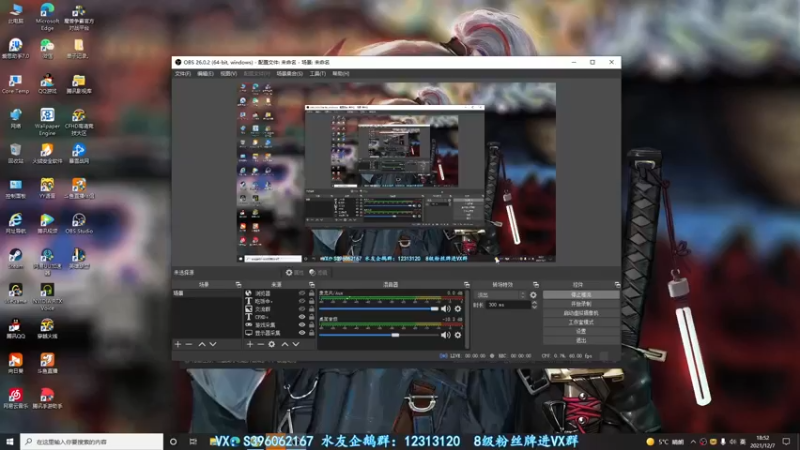
Task: Click 开始录制 start recording button
Action: point(581,304)
